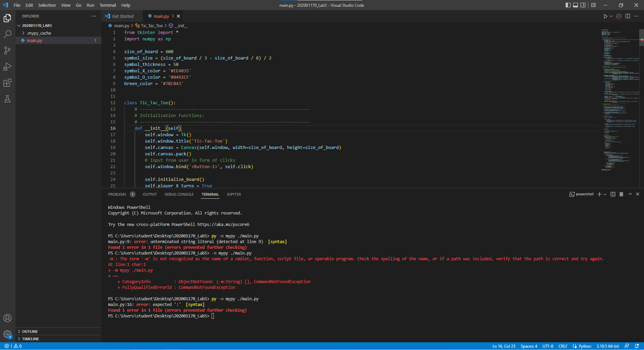Viewport: 644px width, 350px height.
Task: Click the code minimap preview
Action: click(620, 100)
